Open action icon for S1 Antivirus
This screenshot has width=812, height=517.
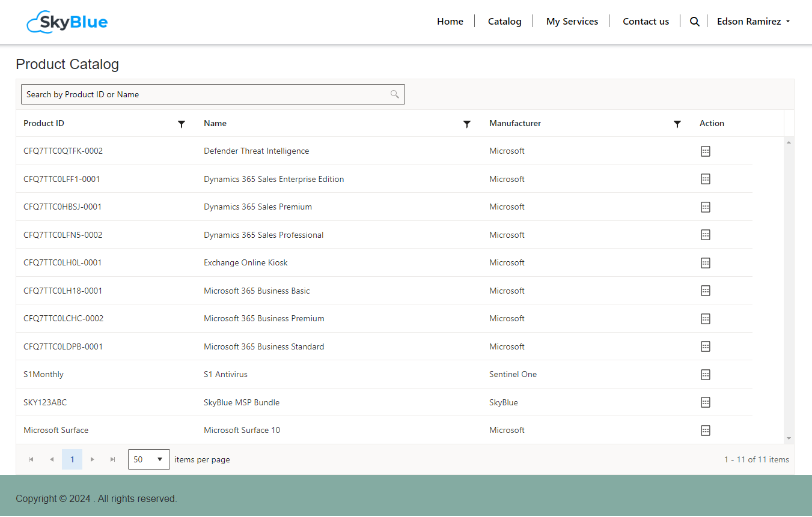click(x=706, y=375)
